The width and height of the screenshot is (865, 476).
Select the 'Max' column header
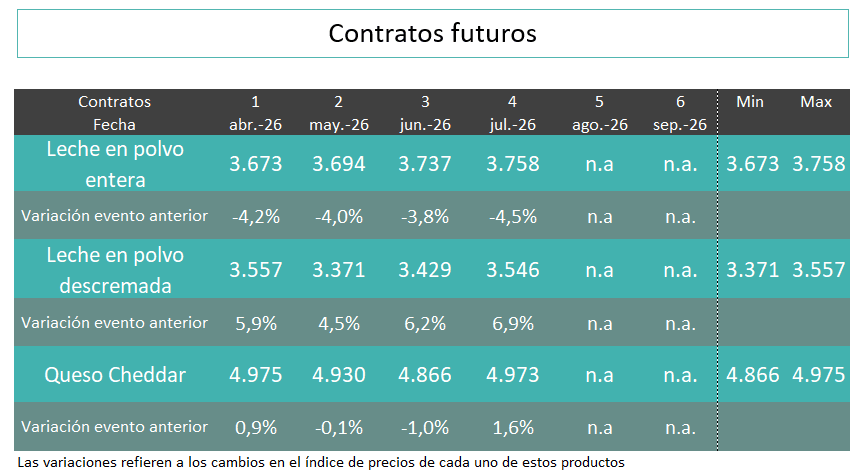(x=816, y=102)
